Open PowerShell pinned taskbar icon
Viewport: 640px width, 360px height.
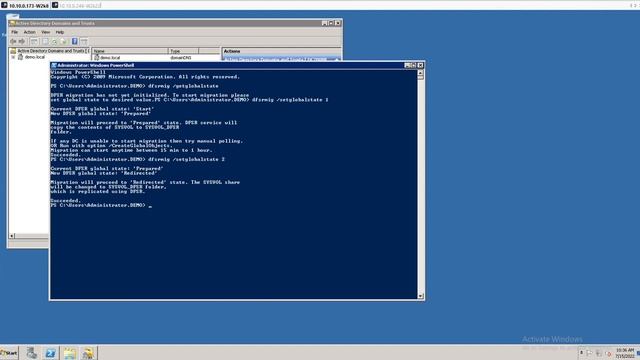(x=51, y=353)
